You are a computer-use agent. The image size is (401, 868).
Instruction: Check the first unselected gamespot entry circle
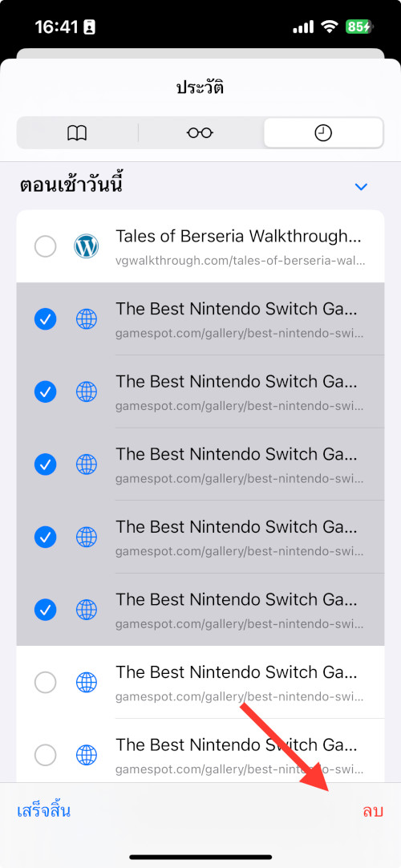pos(46,683)
